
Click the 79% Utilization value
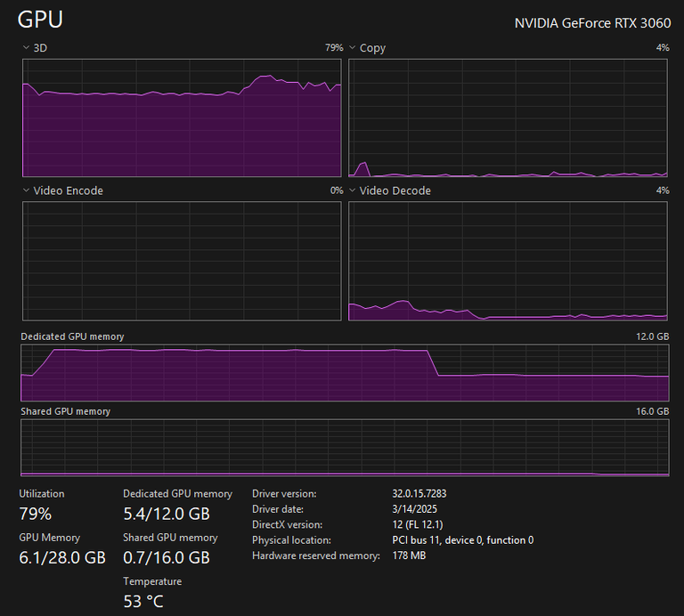coord(36,514)
